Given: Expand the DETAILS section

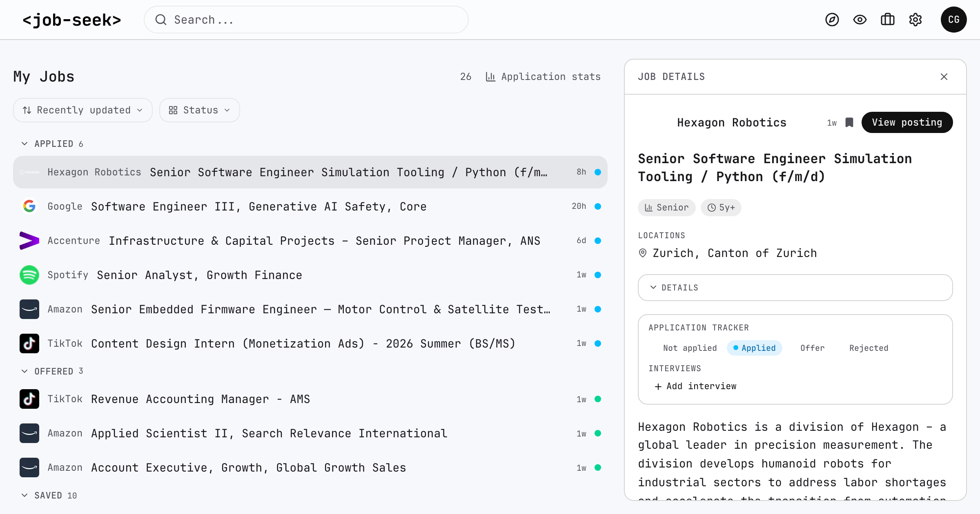Looking at the screenshot, I should [795, 288].
